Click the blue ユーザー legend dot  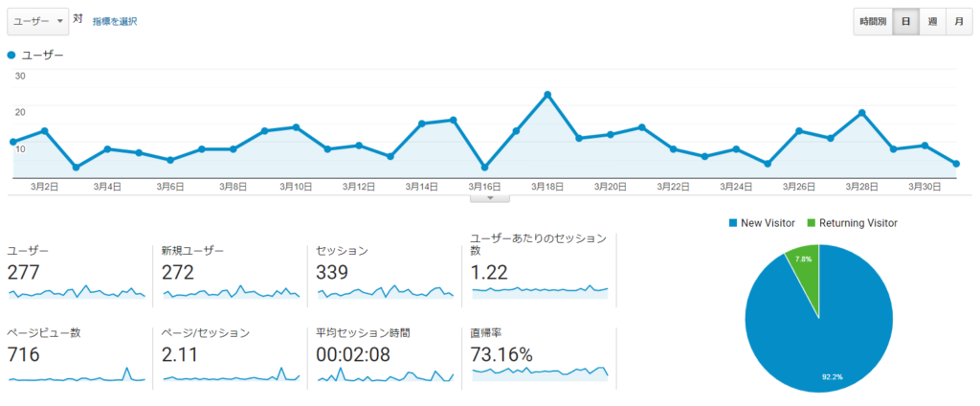click(11, 55)
